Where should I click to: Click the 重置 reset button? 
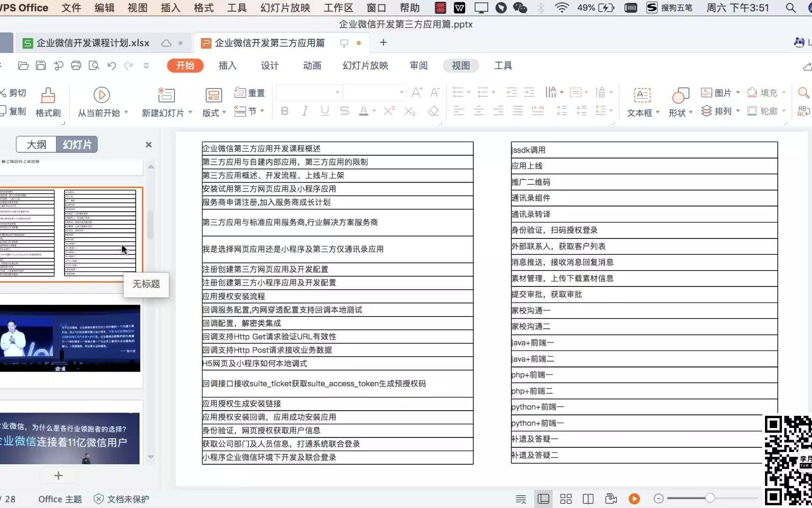tap(249, 93)
